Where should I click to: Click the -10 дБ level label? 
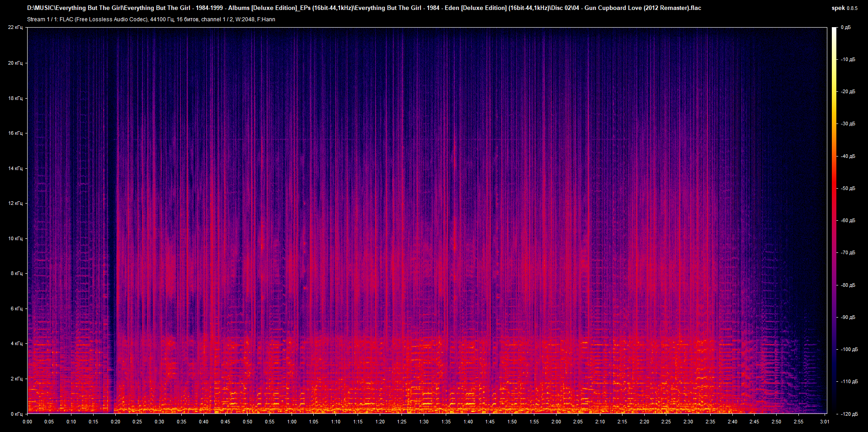(x=848, y=60)
